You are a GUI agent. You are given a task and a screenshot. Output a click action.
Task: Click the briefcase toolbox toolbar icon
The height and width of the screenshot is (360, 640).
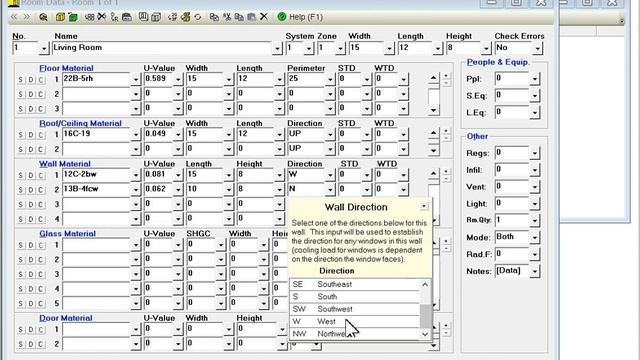[x=127, y=17]
